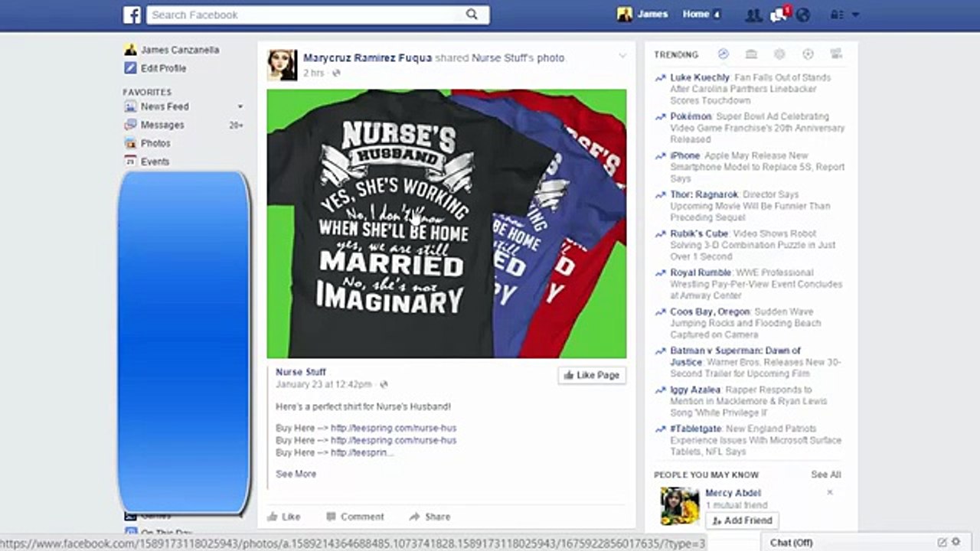
Task: Select the top trends icon in Trending
Action: [724, 54]
